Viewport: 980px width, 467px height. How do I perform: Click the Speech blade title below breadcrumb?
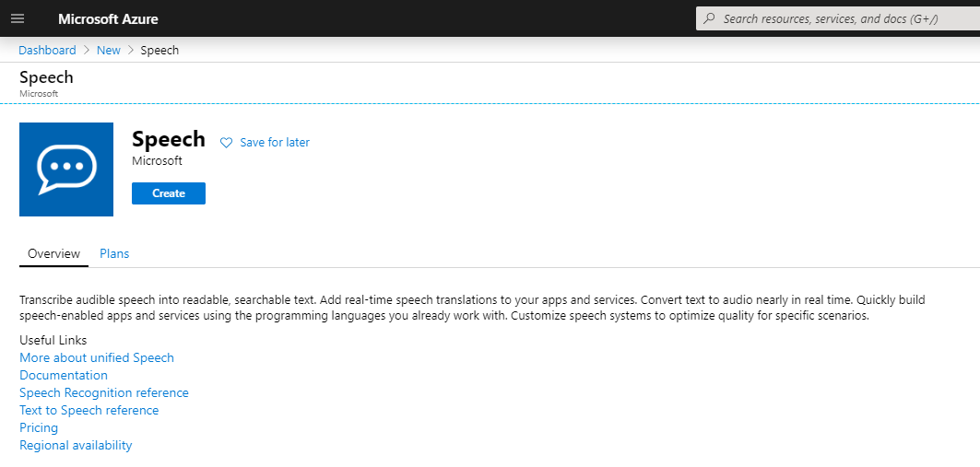point(46,77)
